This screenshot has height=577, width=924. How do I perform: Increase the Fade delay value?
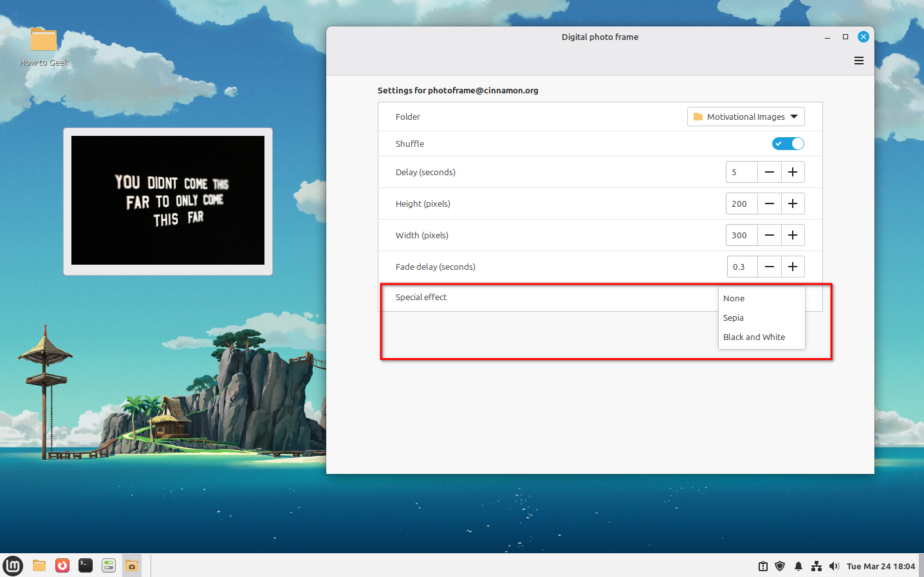[793, 267]
